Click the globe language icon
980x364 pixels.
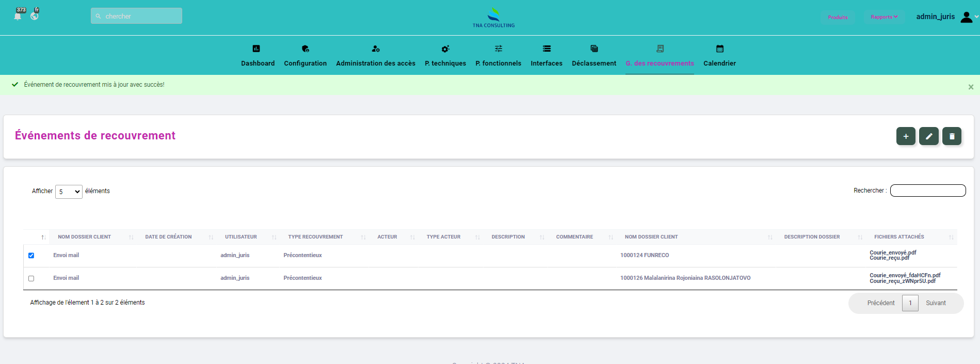pos(34,16)
